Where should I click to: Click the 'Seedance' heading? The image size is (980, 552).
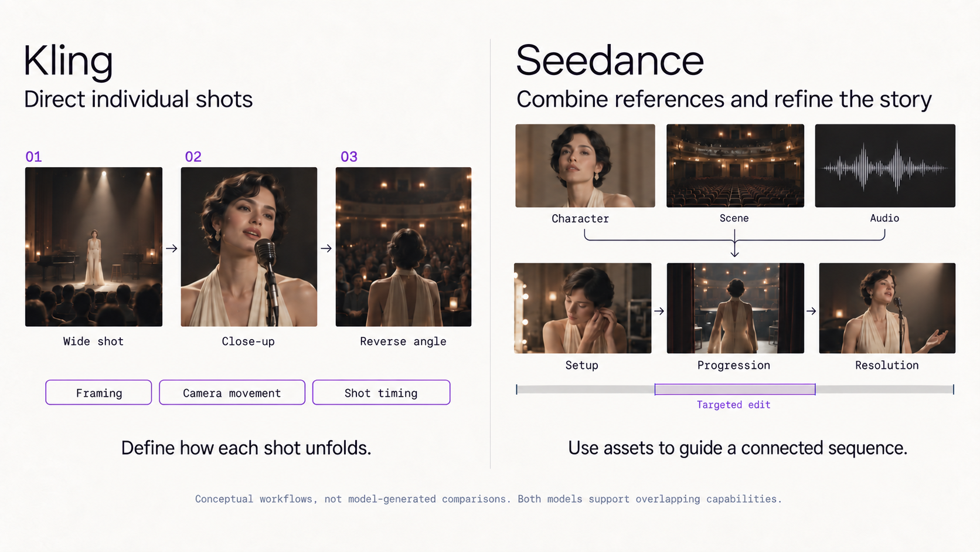click(610, 60)
